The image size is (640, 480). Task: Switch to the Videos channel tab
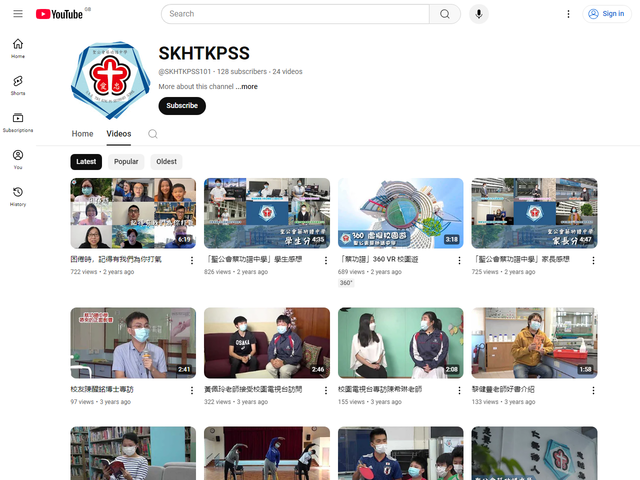119,134
